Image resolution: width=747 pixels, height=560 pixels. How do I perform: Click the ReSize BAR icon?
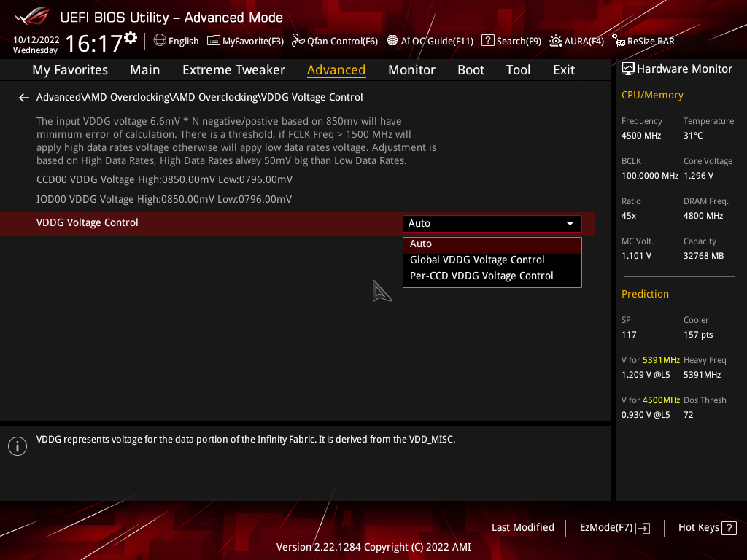tap(619, 41)
